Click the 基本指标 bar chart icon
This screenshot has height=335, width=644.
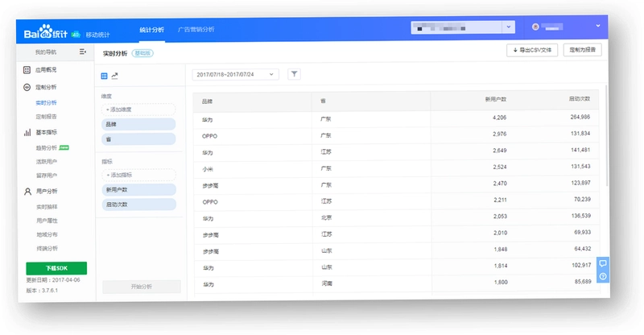(27, 132)
